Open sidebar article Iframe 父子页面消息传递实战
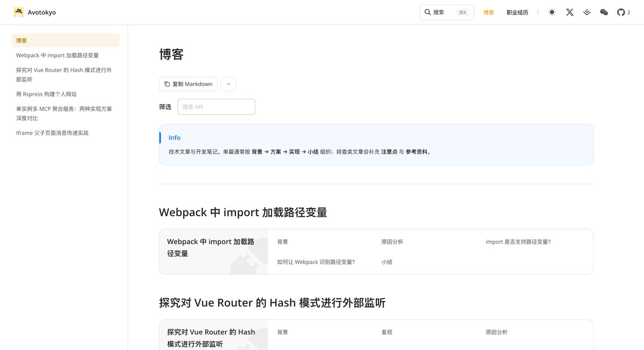 click(x=52, y=133)
